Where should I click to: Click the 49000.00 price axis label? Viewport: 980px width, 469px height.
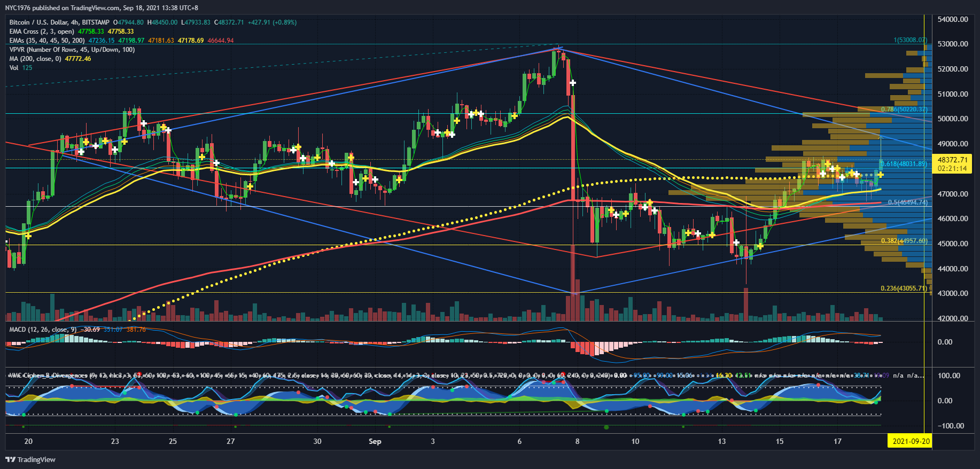pyautogui.click(x=953, y=144)
